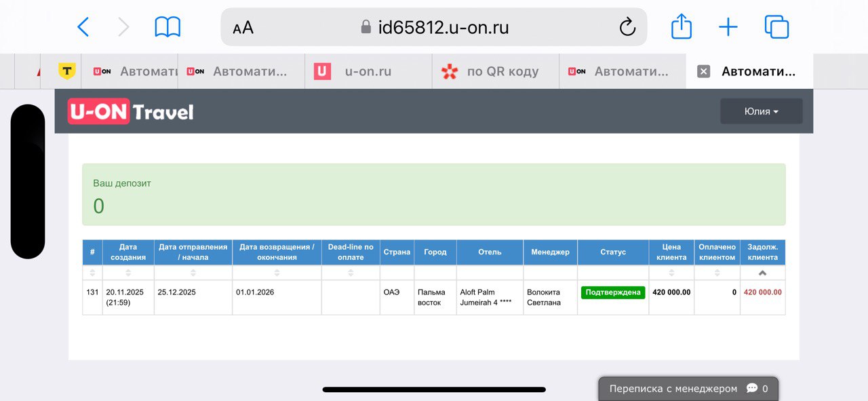Switch to the 'u-on.ru' tab
868x401 pixels.
click(x=368, y=71)
